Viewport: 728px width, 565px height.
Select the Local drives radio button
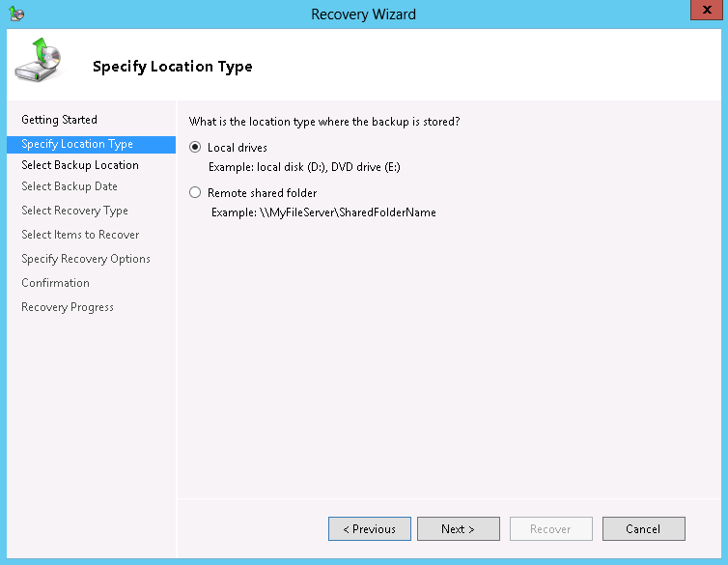196,148
